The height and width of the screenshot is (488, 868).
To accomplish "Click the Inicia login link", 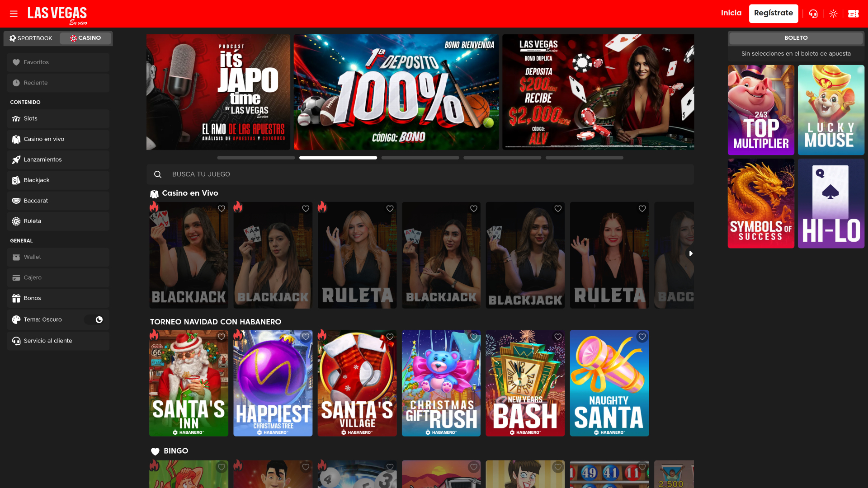I will coord(731,13).
